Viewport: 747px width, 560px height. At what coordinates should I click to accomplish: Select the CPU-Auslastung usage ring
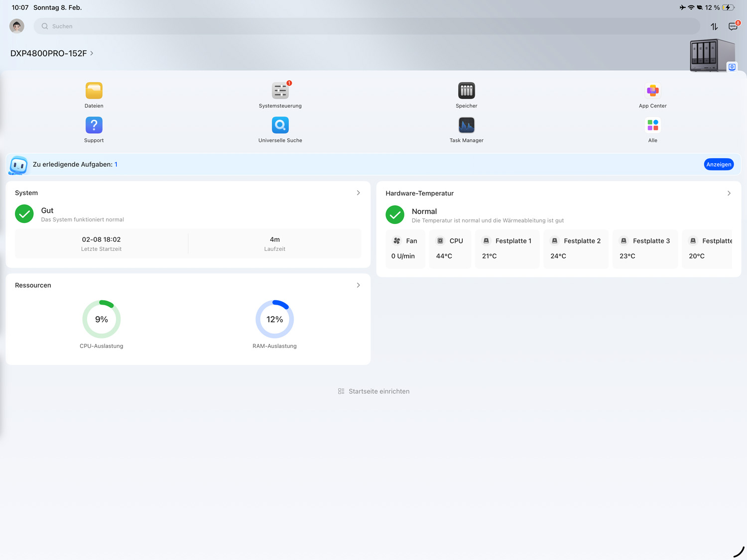click(102, 320)
